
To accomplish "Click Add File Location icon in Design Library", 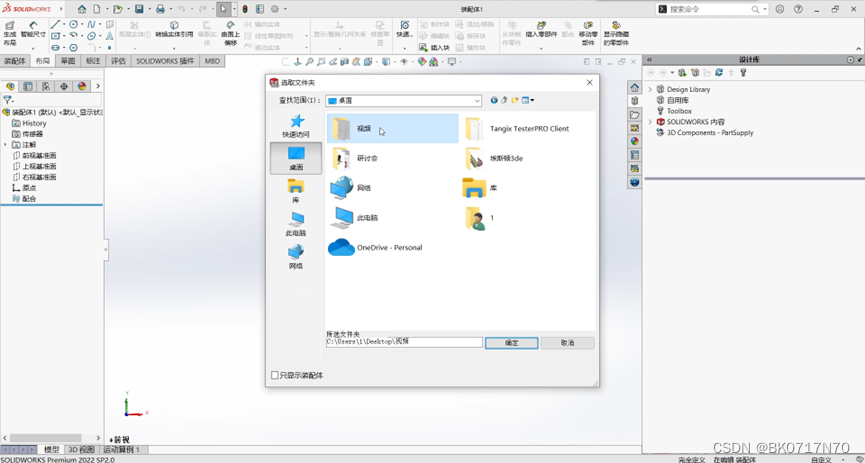I will pyautogui.click(x=682, y=72).
